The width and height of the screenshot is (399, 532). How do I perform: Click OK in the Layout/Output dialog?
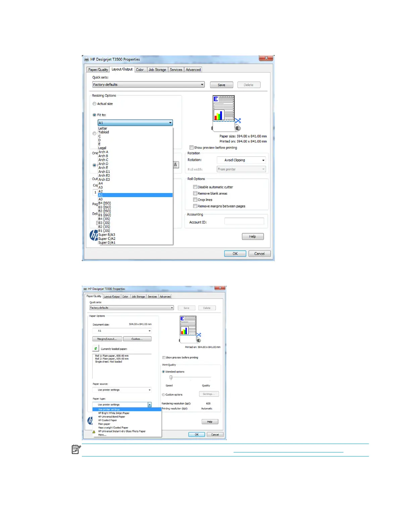pyautogui.click(x=235, y=254)
